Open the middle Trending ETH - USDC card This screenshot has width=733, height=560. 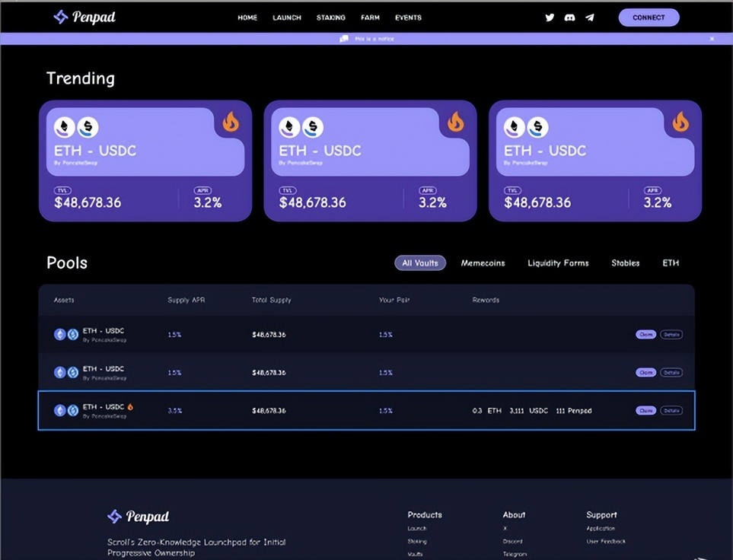(370, 161)
